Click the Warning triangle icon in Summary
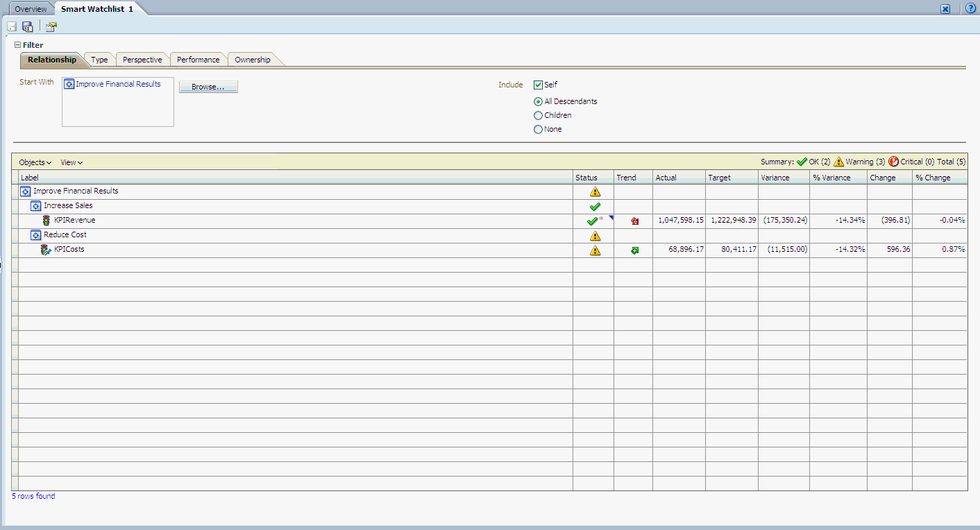This screenshot has height=530, width=980. 838,162
